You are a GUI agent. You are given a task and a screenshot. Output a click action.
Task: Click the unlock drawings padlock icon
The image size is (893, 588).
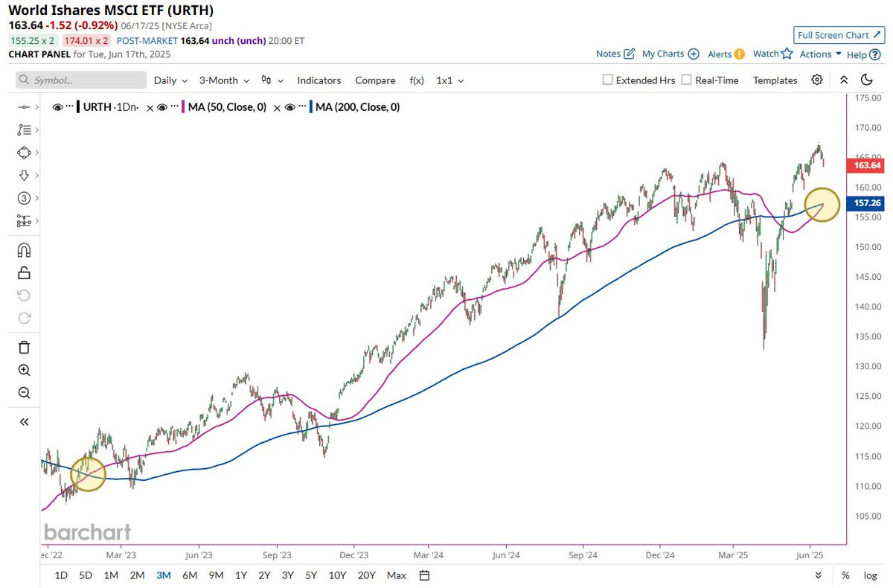24,272
